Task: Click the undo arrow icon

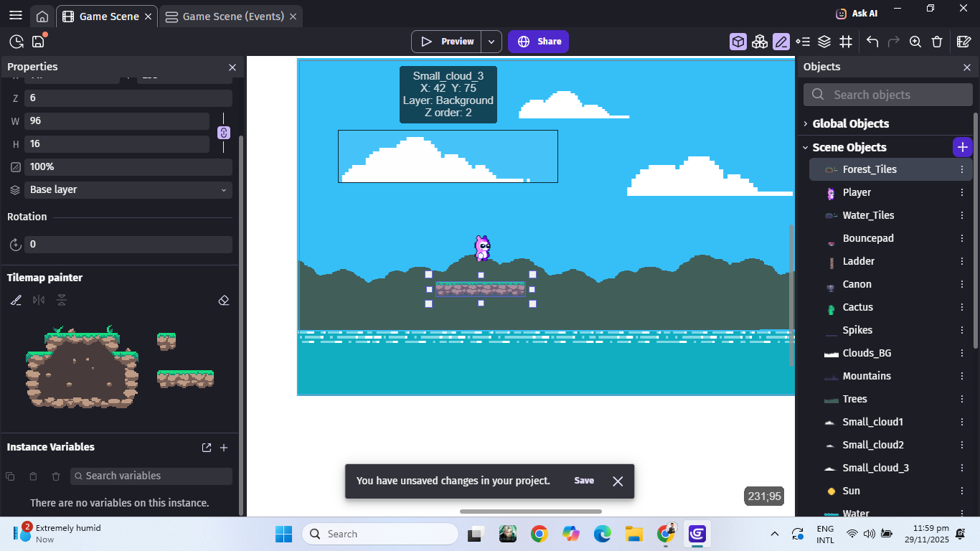Action: [872, 42]
